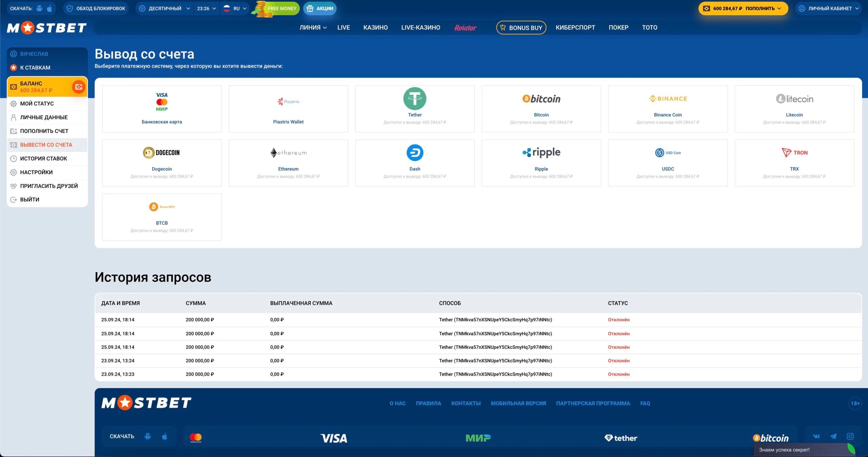Select the Tether withdrawal method
The image size is (868, 457).
point(415,108)
